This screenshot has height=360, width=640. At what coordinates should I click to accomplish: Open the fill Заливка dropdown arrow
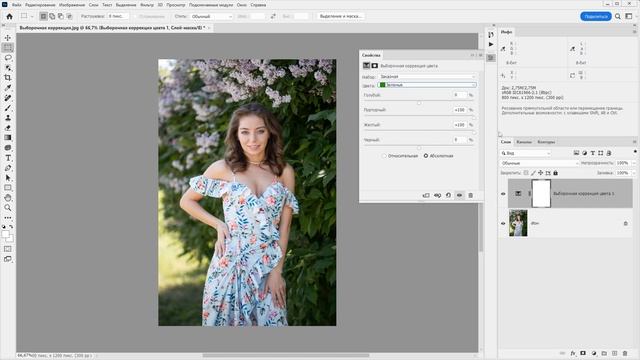[633, 173]
